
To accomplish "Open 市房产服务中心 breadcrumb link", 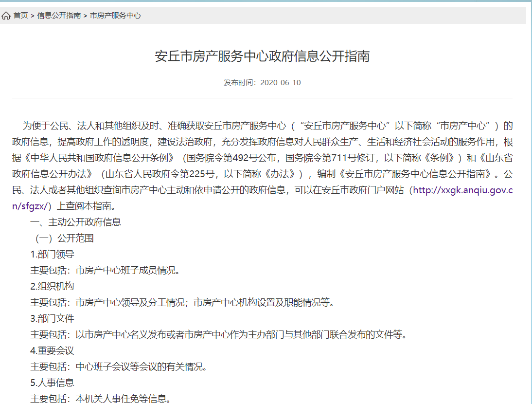I will pos(115,16).
